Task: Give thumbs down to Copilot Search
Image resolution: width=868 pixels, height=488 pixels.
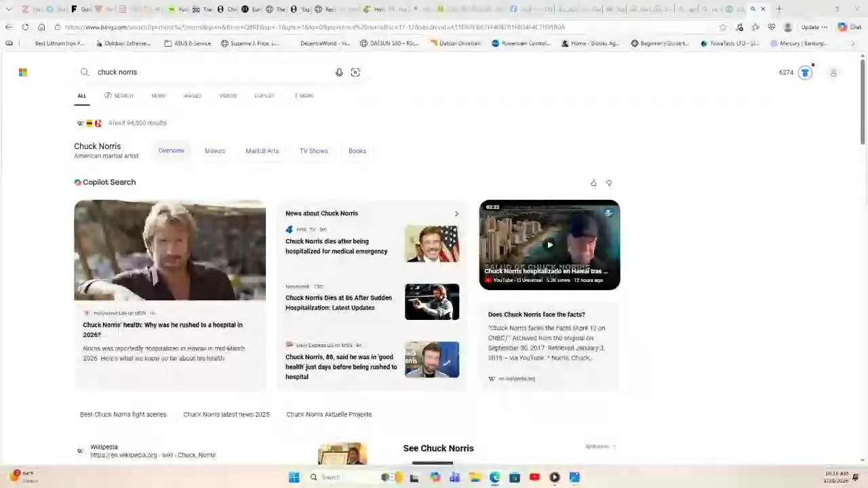Action: click(x=609, y=183)
